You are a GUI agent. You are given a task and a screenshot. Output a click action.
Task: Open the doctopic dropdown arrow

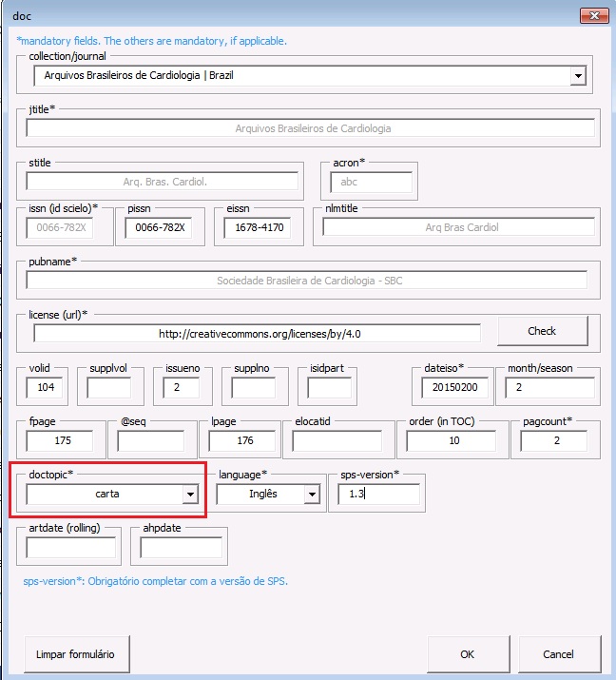coord(190,495)
